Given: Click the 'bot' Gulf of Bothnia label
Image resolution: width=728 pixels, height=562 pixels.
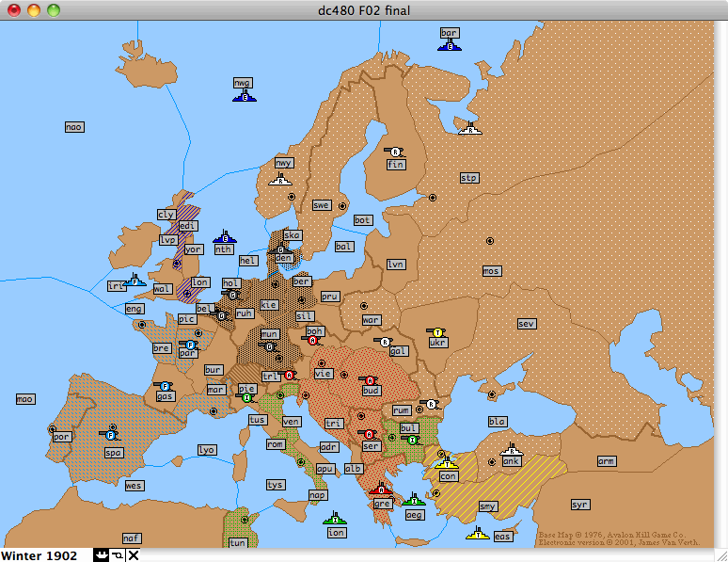Looking at the screenshot, I should coord(363,220).
